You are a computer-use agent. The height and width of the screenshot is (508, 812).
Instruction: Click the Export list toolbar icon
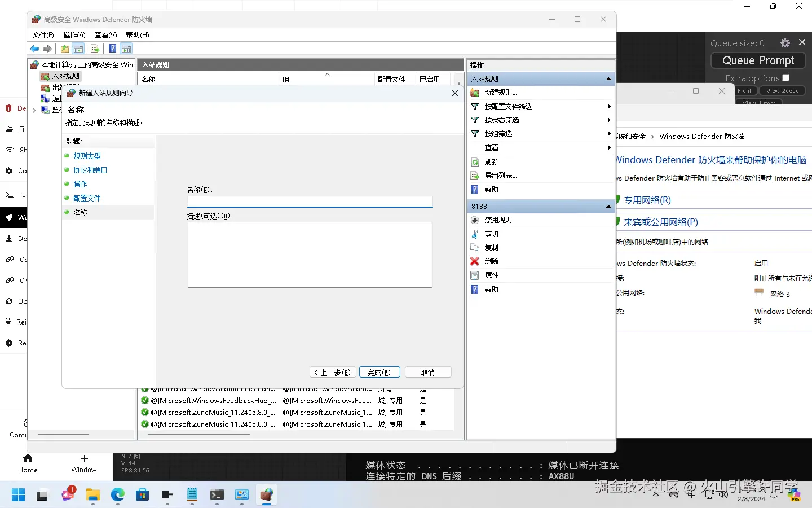pos(95,49)
